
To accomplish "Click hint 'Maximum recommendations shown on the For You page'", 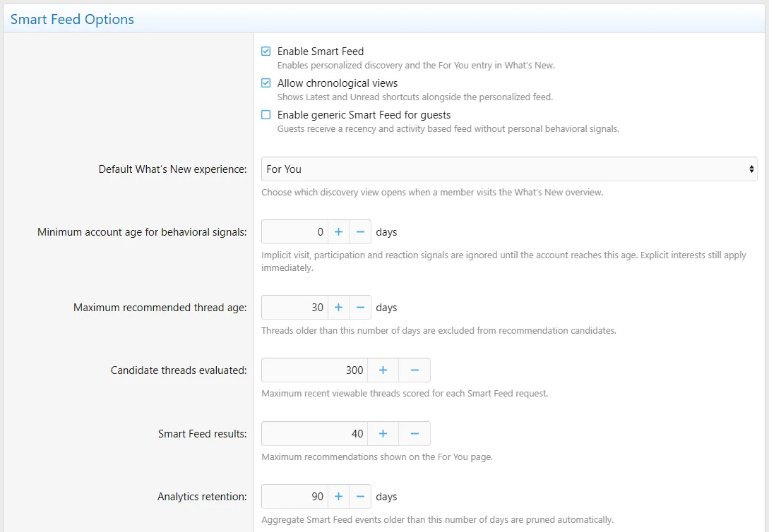I will pos(377,457).
